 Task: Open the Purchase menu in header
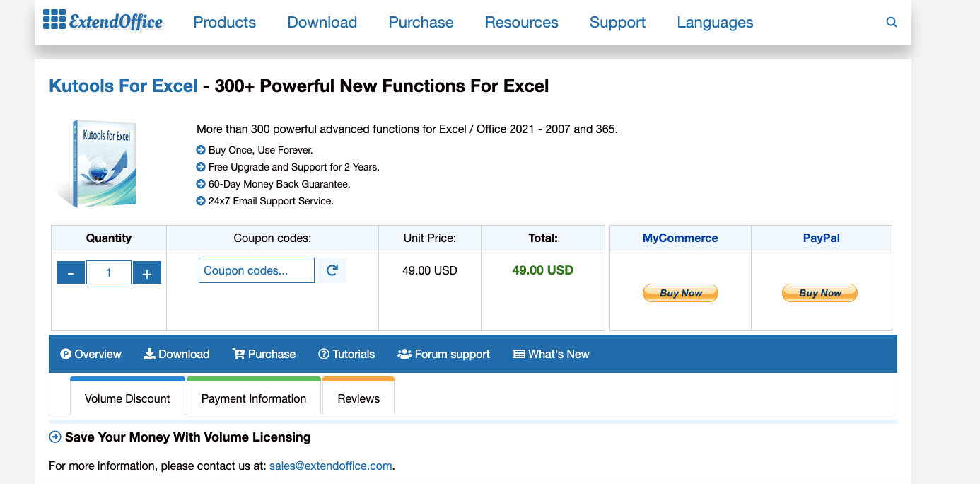pos(421,23)
